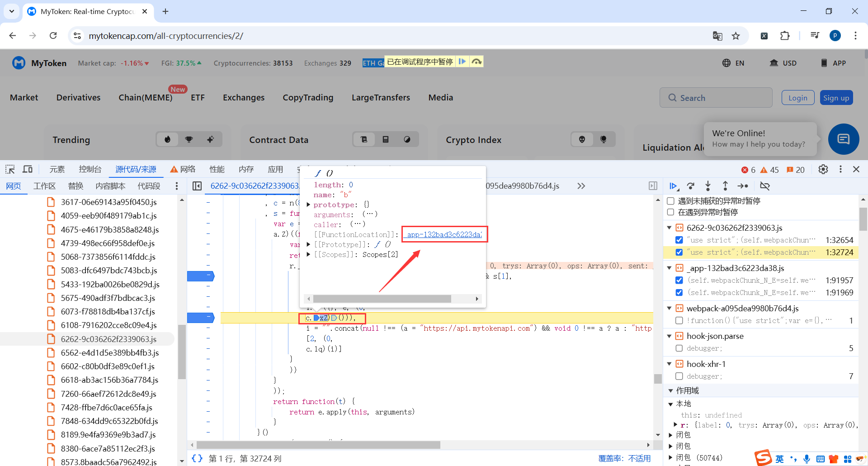Toggle device toolbar emulation
This screenshot has width=868, height=466.
[x=28, y=169]
